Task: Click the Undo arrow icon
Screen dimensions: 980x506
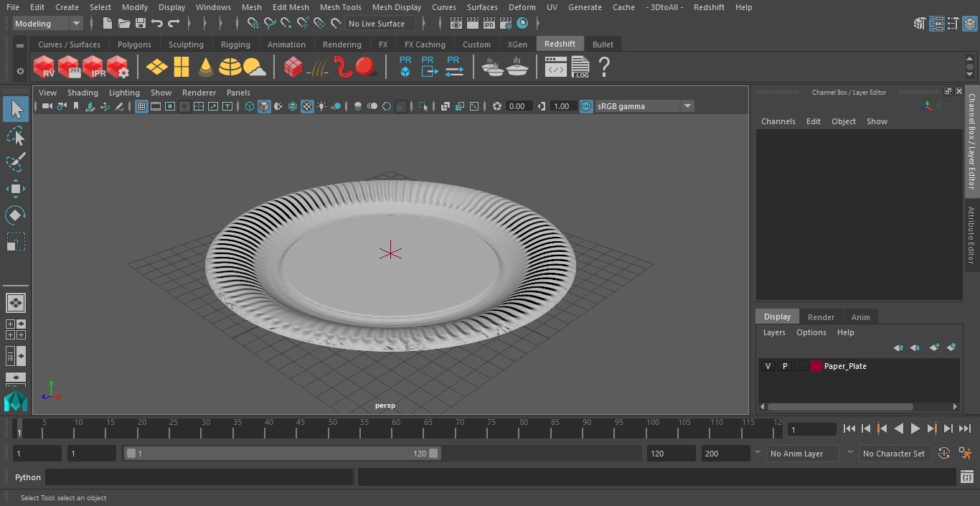Action: (157, 24)
